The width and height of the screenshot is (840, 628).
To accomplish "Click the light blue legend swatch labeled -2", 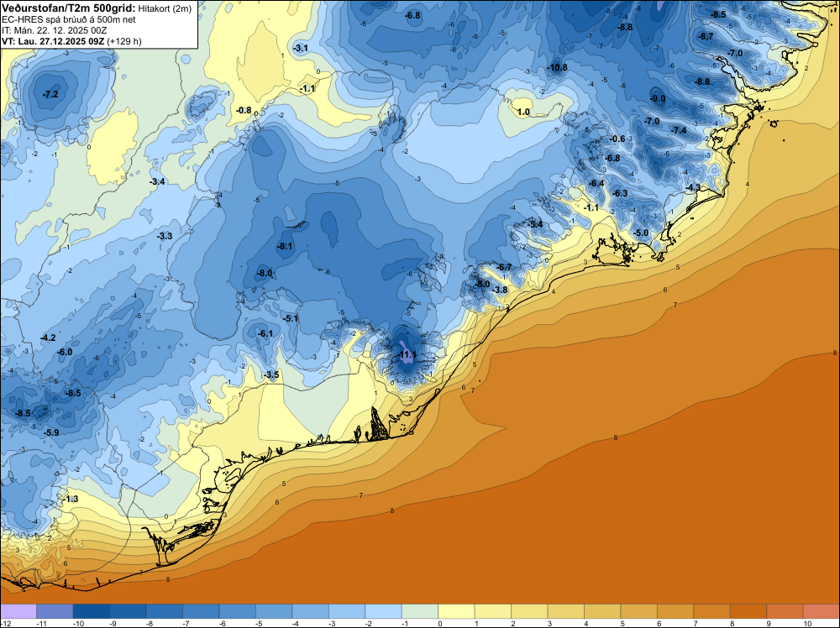I will coord(384,611).
